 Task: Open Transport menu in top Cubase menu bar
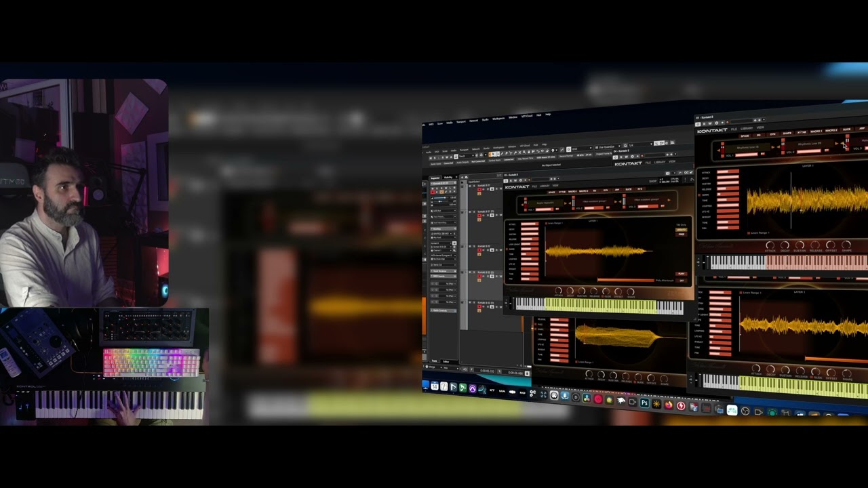pyautogui.click(x=461, y=122)
